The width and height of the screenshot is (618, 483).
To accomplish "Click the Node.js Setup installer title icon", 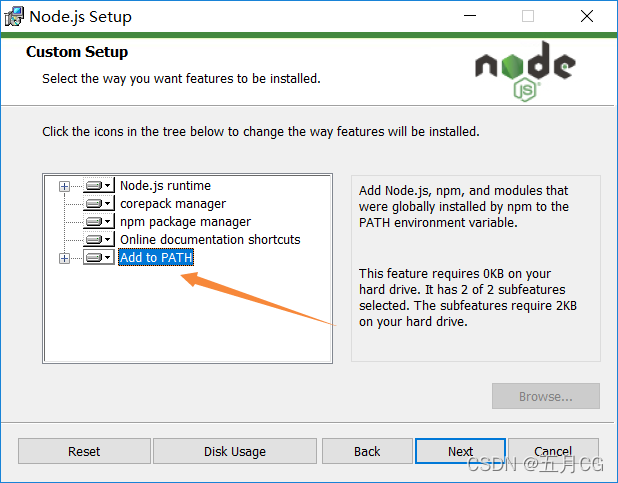I will (x=14, y=17).
